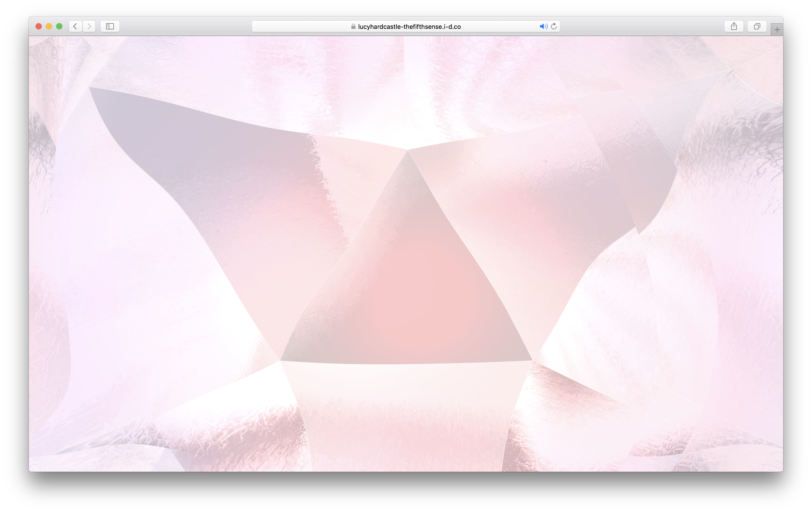Show the Safari sidebar
Viewport: 812px width, 513px height.
point(110,26)
